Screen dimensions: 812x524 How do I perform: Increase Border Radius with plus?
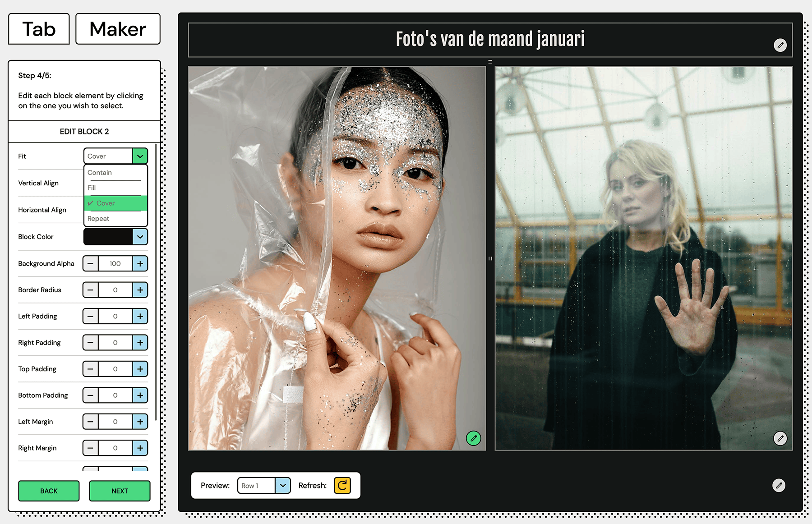point(140,290)
